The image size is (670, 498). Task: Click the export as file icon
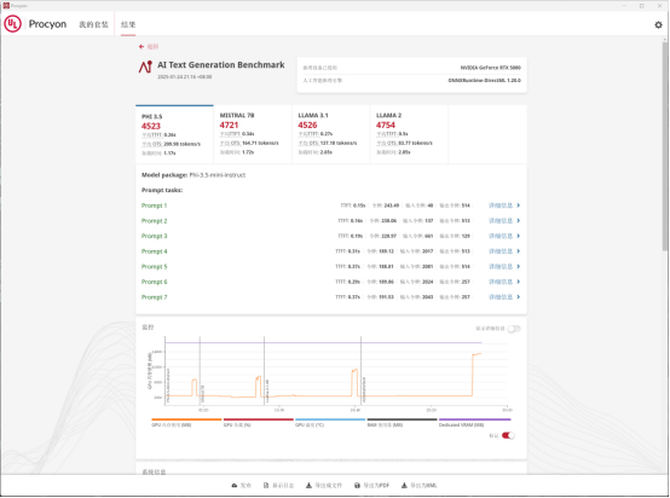308,484
